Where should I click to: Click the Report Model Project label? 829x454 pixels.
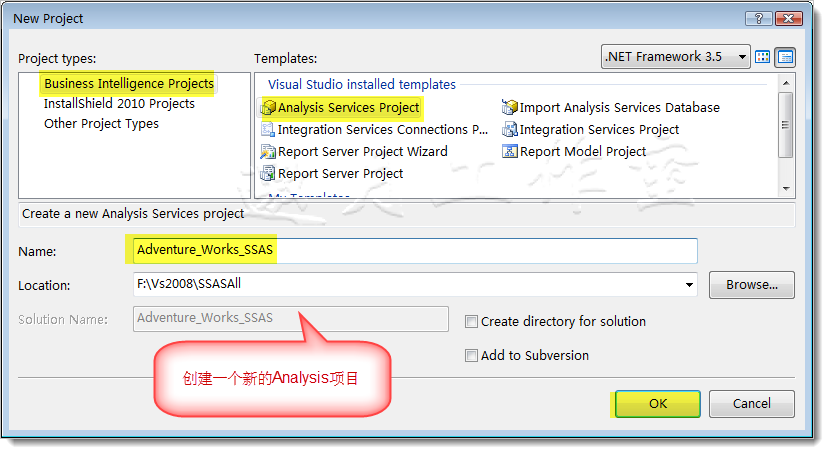583,152
